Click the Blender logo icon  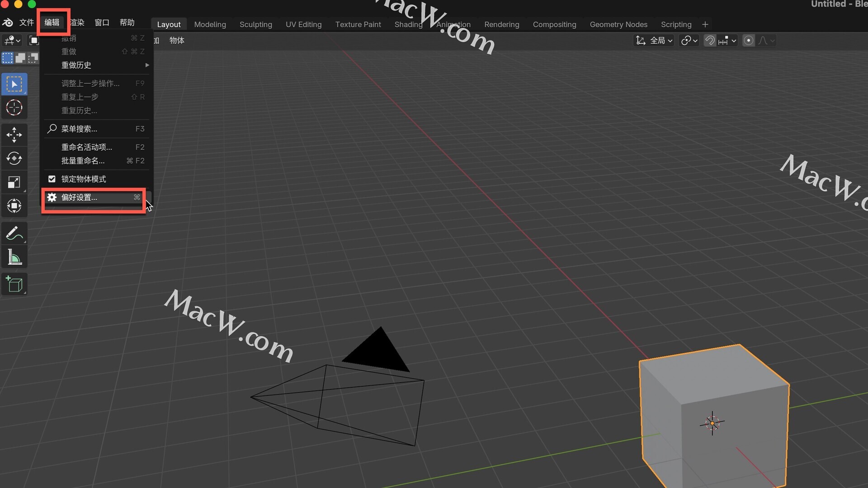coord(8,23)
